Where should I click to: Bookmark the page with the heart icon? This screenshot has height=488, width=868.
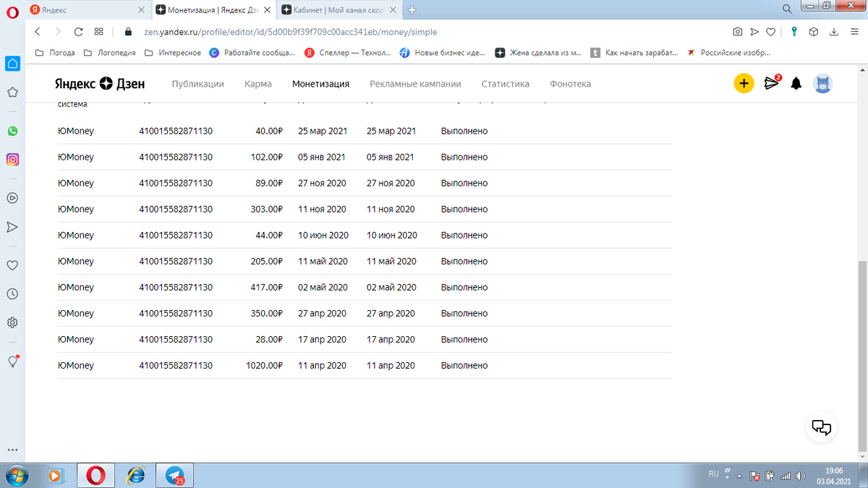[x=771, y=32]
